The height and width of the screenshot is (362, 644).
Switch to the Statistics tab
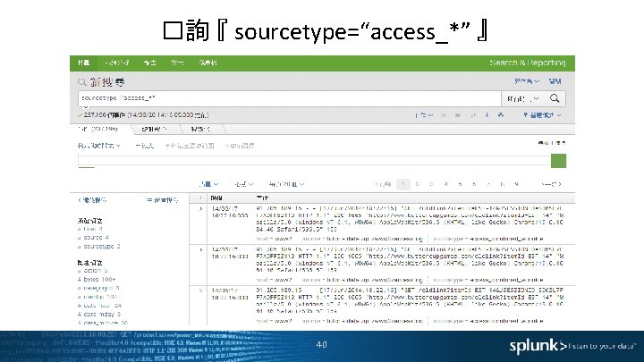155,129
